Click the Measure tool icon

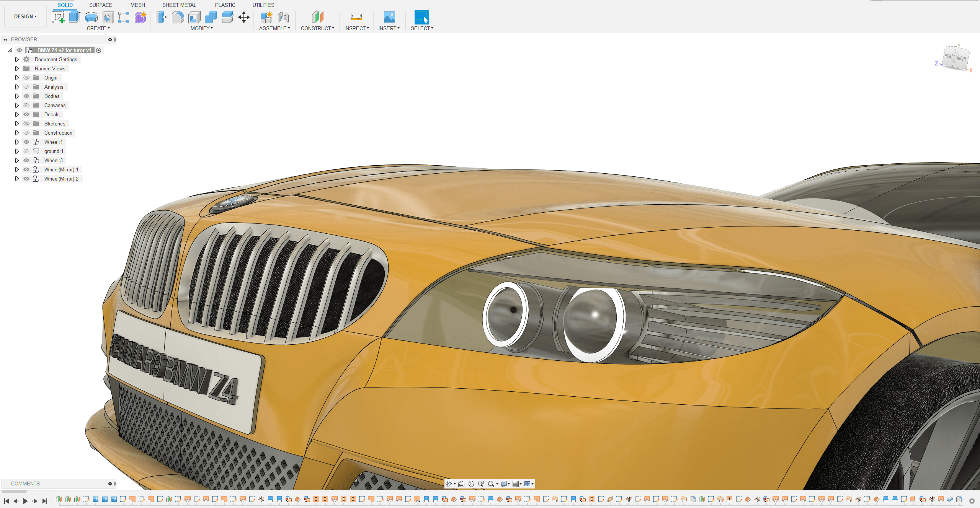356,17
